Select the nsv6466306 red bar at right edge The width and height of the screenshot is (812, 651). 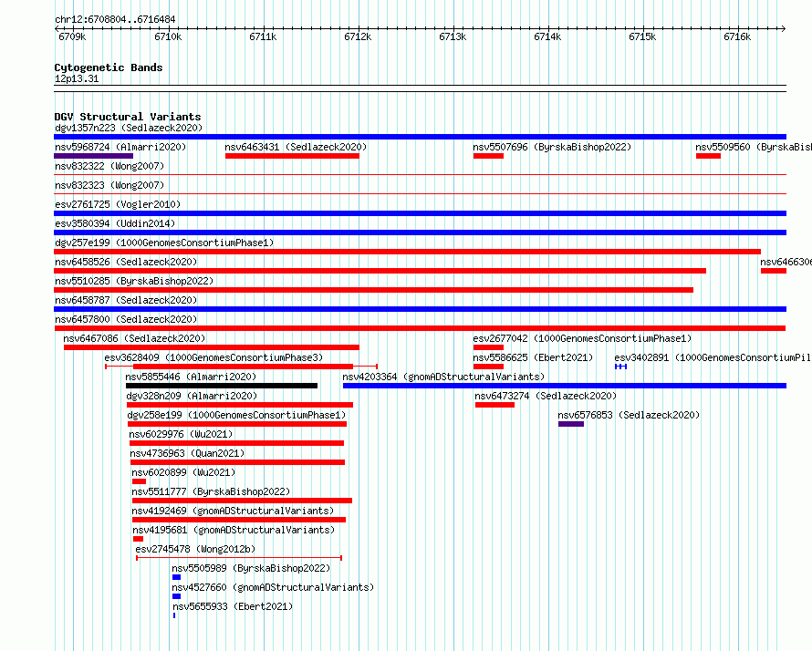[774, 271]
